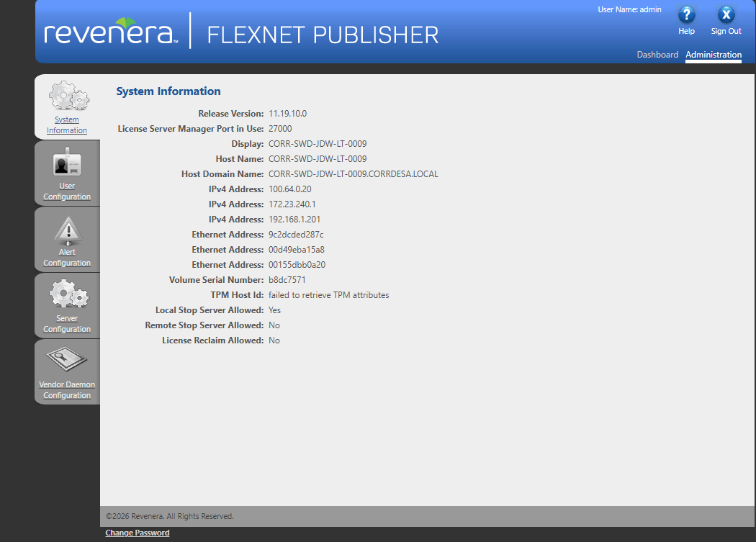The width and height of the screenshot is (756, 542).
Task: Open Server Configuration gears icon
Action: click(69, 294)
